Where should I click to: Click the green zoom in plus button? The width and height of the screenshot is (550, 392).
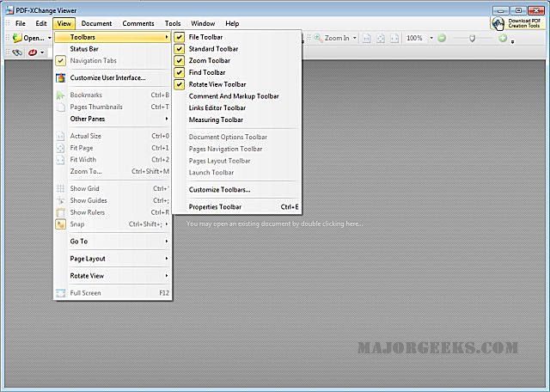point(503,38)
